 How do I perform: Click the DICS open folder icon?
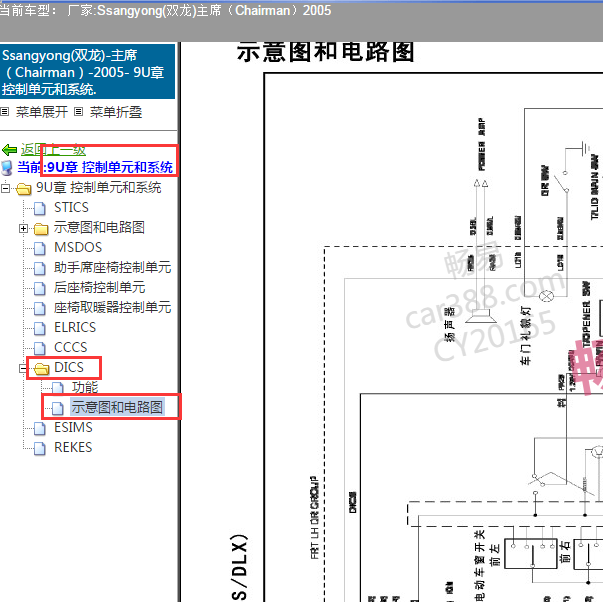pos(42,369)
